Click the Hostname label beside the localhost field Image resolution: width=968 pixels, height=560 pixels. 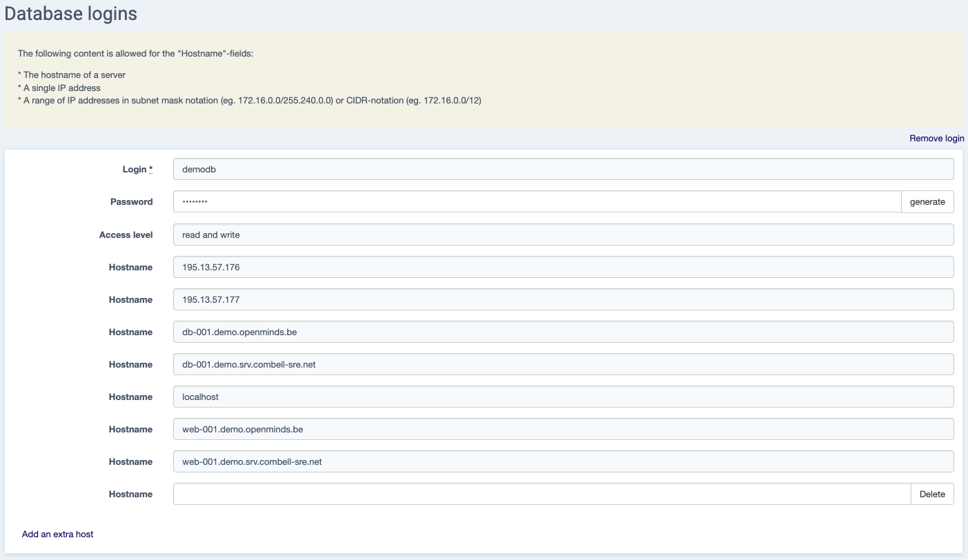[x=130, y=397]
